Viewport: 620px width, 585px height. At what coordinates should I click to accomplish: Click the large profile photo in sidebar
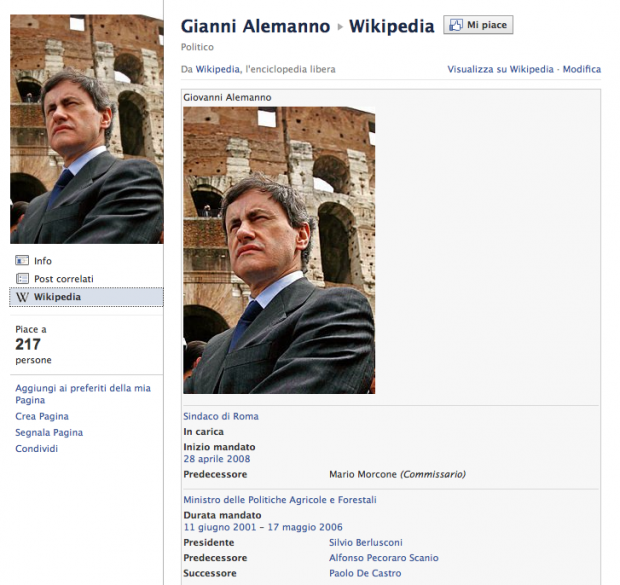pyautogui.click(x=87, y=129)
